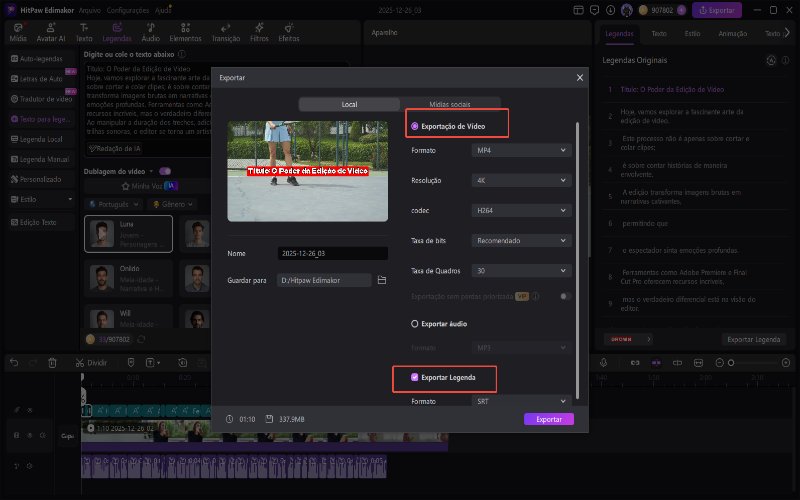This screenshot has height=500, width=800.
Task: Click the timeline zoom-out minus icon
Action: point(719,363)
